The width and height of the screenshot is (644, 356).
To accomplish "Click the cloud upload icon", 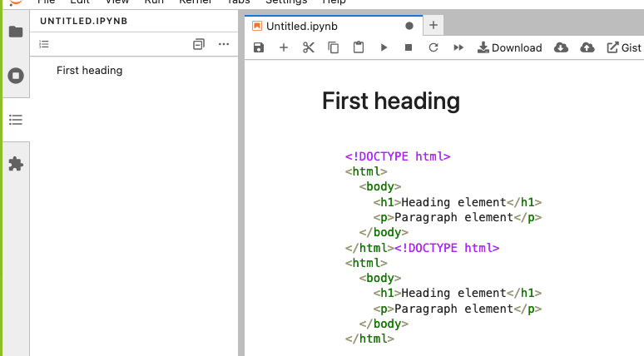I will (x=587, y=47).
